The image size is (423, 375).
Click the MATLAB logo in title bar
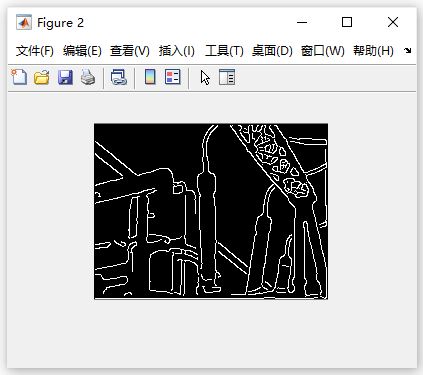(24, 22)
